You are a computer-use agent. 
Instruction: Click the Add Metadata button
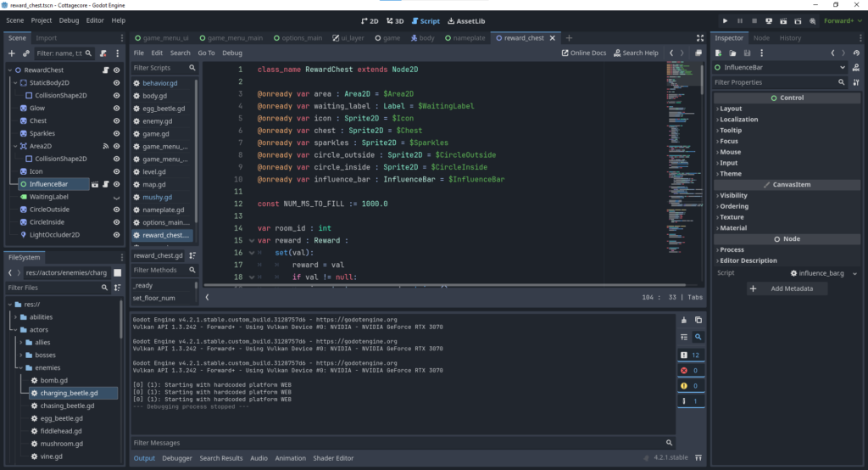786,288
